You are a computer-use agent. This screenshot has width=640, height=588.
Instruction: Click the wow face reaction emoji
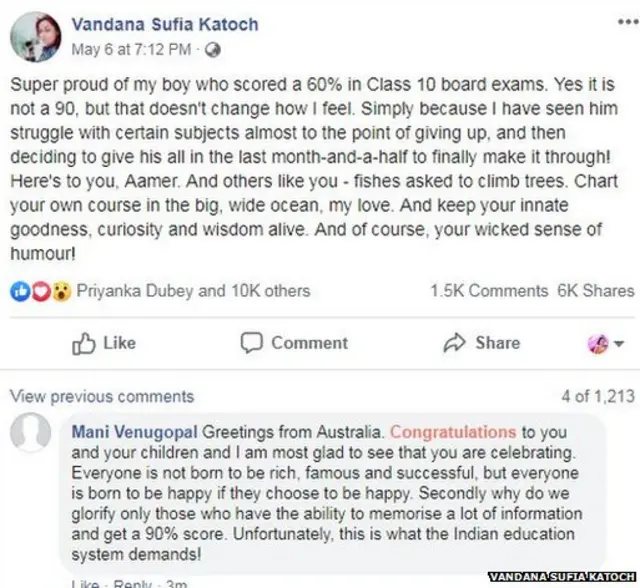pos(61,291)
